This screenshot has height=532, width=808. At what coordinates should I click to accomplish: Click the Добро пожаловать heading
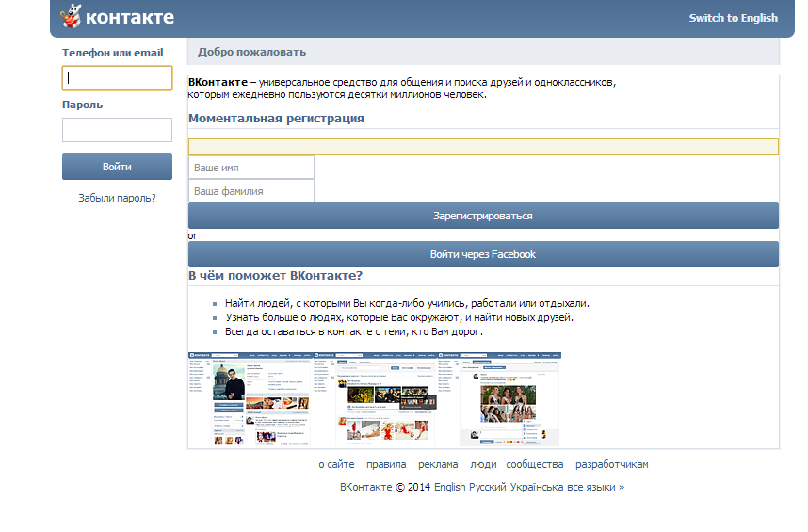pos(252,52)
